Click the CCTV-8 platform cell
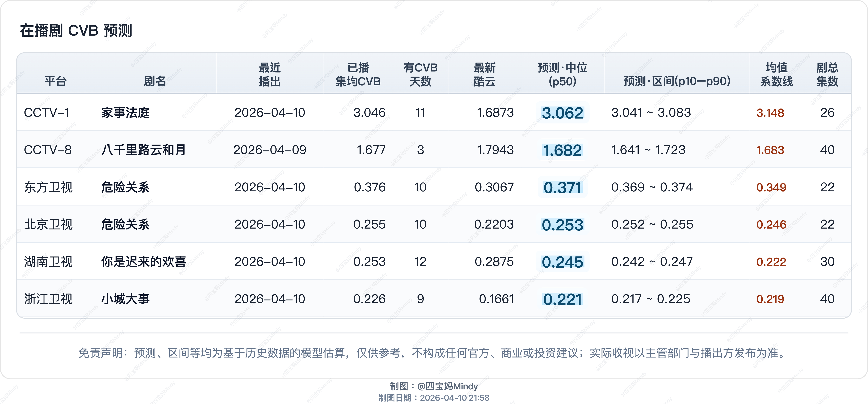The height and width of the screenshot is (404, 868). coord(48,150)
